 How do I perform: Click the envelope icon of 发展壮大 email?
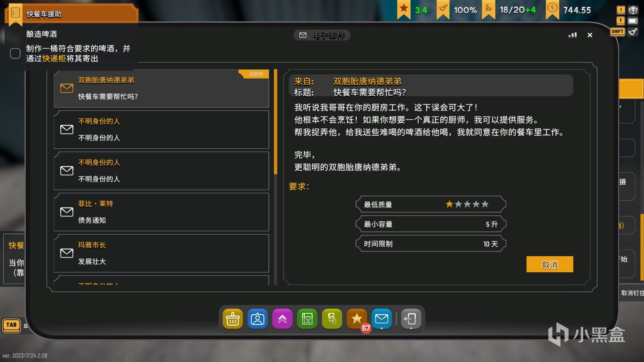tap(67, 253)
